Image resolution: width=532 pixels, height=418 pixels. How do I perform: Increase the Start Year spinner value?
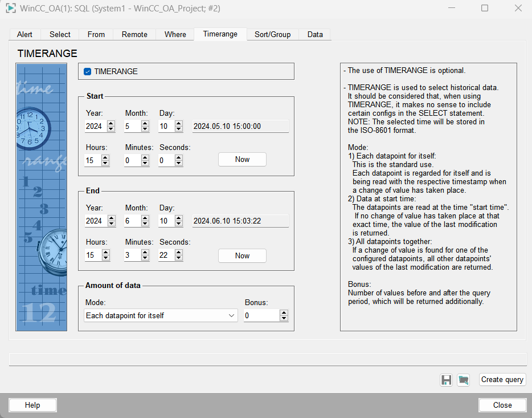pyautogui.click(x=111, y=123)
